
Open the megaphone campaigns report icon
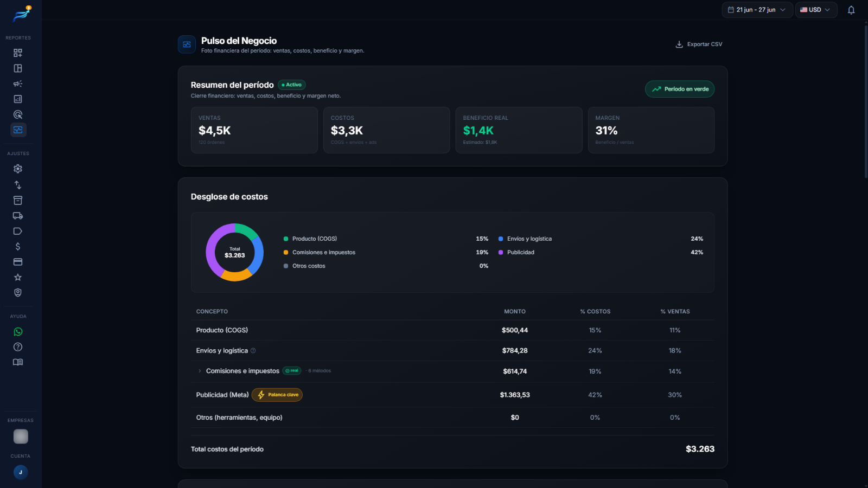click(x=18, y=84)
